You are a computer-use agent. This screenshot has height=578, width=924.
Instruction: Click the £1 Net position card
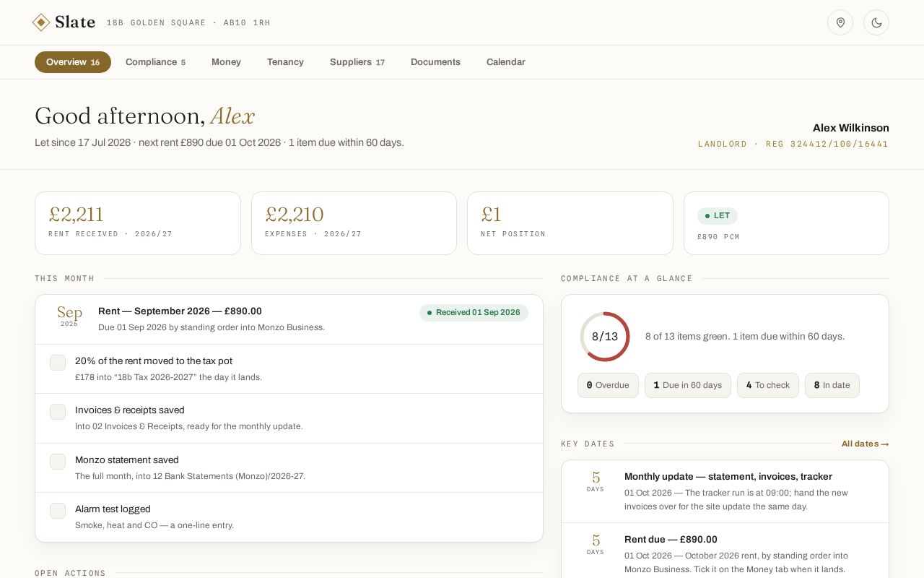[570, 223]
